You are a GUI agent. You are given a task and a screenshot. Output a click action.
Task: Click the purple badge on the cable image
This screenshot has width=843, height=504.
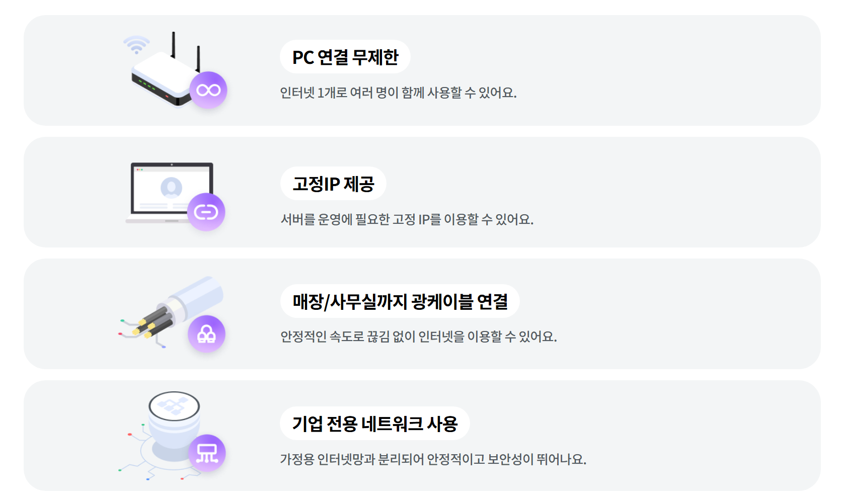(x=206, y=334)
